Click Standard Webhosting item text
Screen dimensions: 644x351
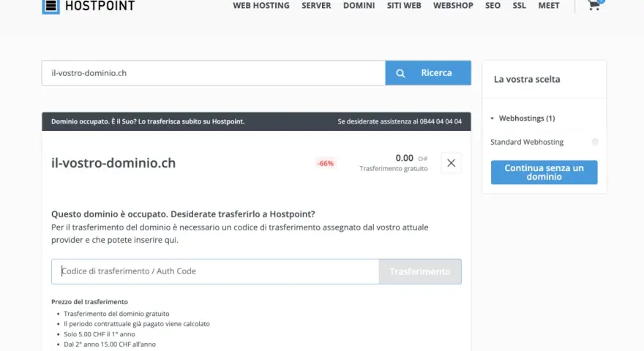point(527,142)
